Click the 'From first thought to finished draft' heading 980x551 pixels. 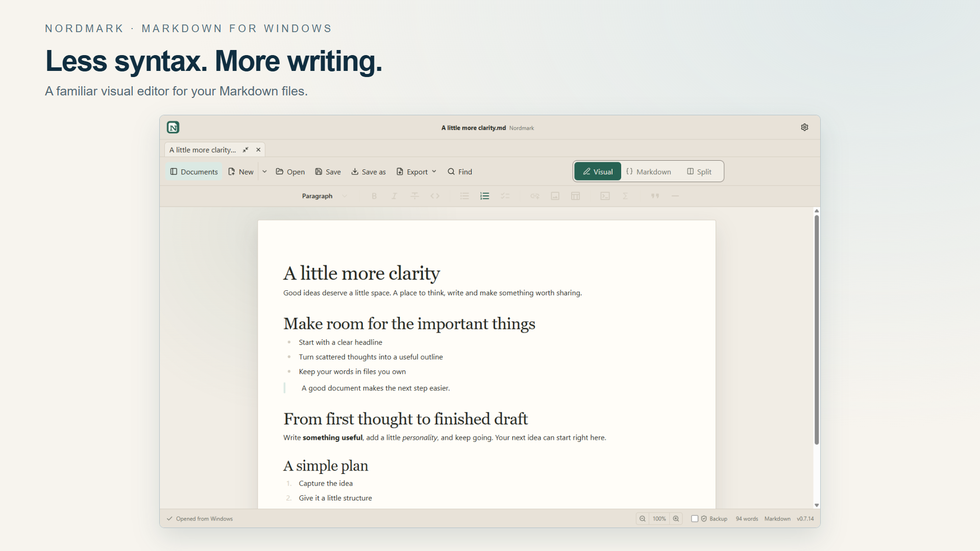[x=405, y=419]
